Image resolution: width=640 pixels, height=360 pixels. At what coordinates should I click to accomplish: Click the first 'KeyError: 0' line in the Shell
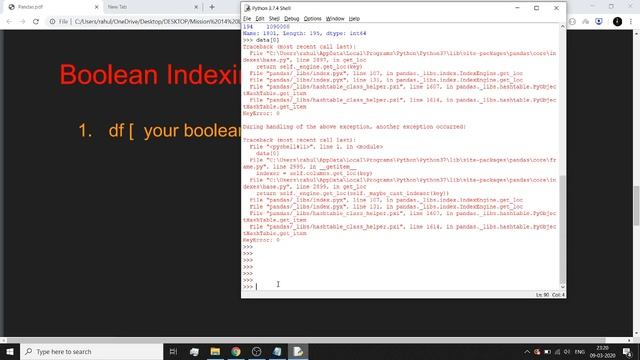click(261, 113)
